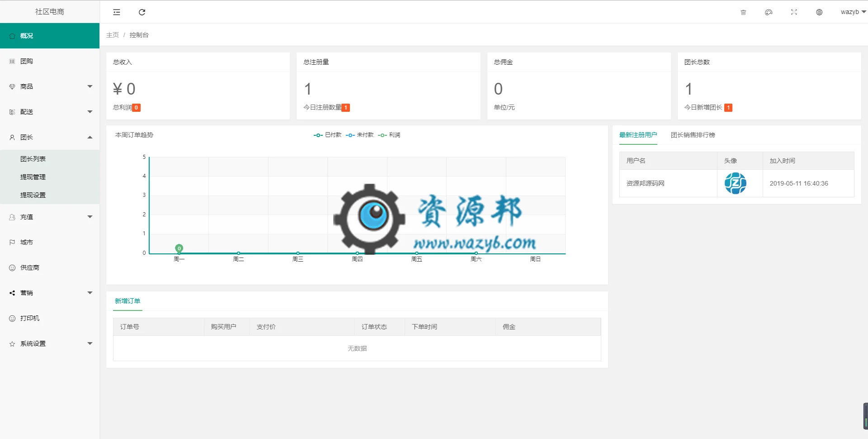Expand the 配送 menu arrow
This screenshot has height=439, width=868.
coord(90,112)
